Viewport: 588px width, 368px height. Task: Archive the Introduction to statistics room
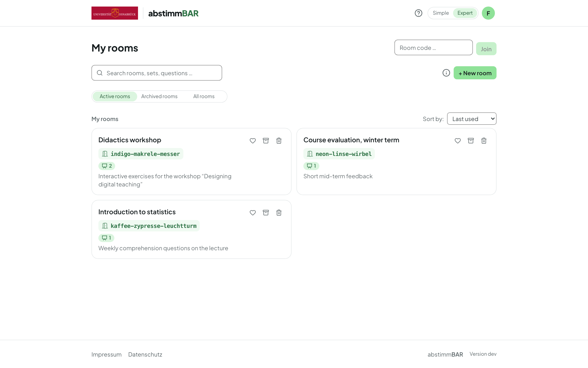click(x=266, y=213)
